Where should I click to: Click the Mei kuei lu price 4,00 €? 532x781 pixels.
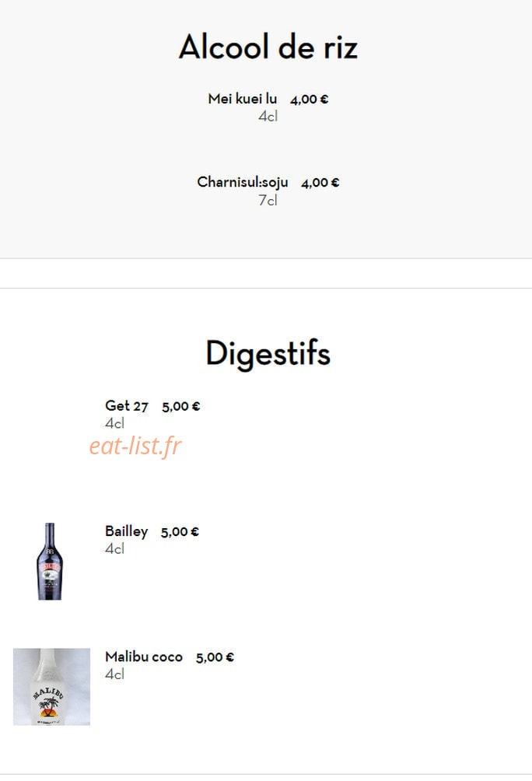pyautogui.click(x=310, y=99)
